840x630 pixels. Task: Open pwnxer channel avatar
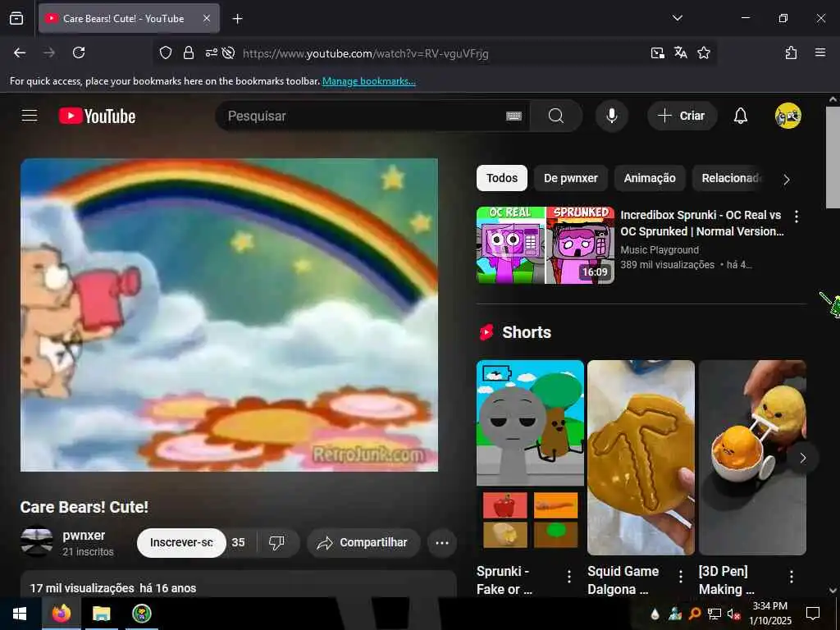[36, 541]
